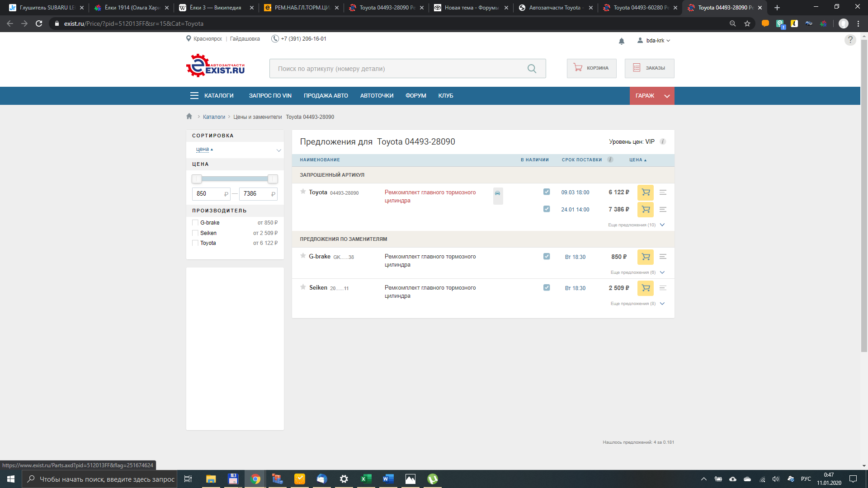This screenshot has width=868, height=488.
Task: Open the help question mark icon
Action: pos(850,40)
